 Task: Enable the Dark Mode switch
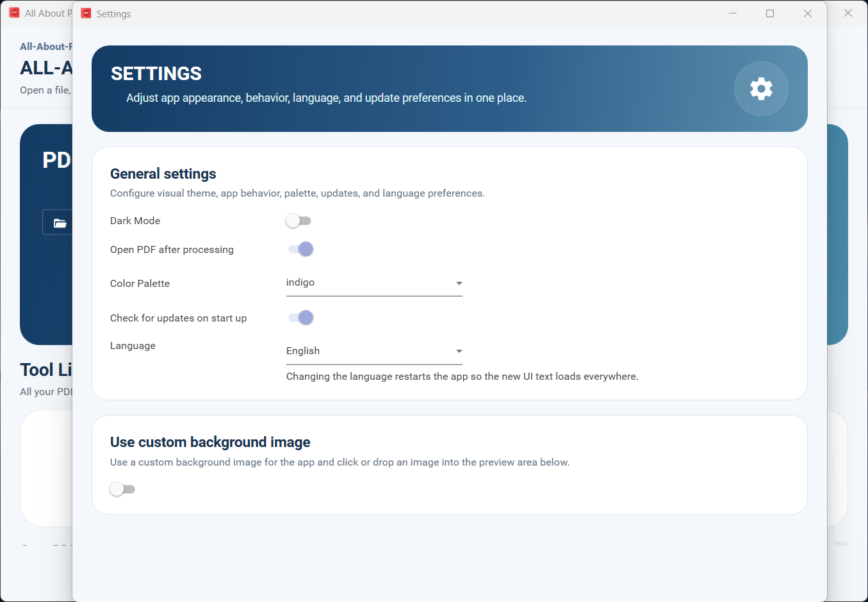click(x=299, y=221)
